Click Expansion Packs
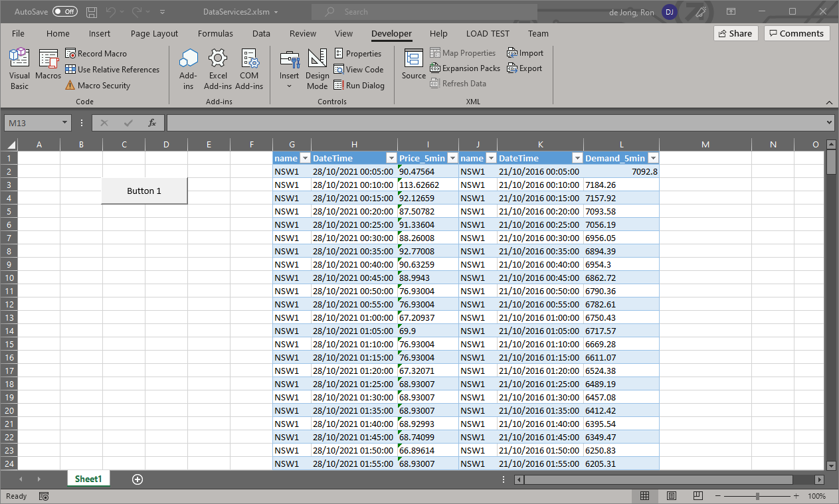Viewport: 839px width, 504px height. point(465,68)
